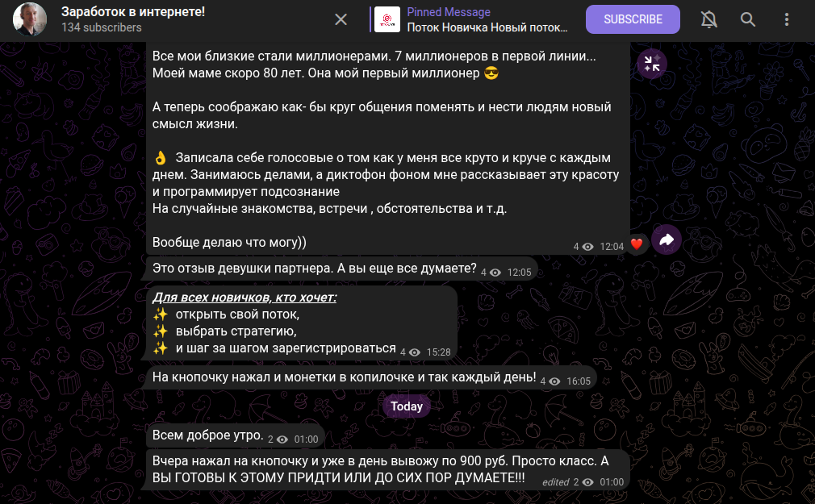This screenshot has width=815, height=504.
Task: Open the channel avatar photo
Action: tap(30, 19)
